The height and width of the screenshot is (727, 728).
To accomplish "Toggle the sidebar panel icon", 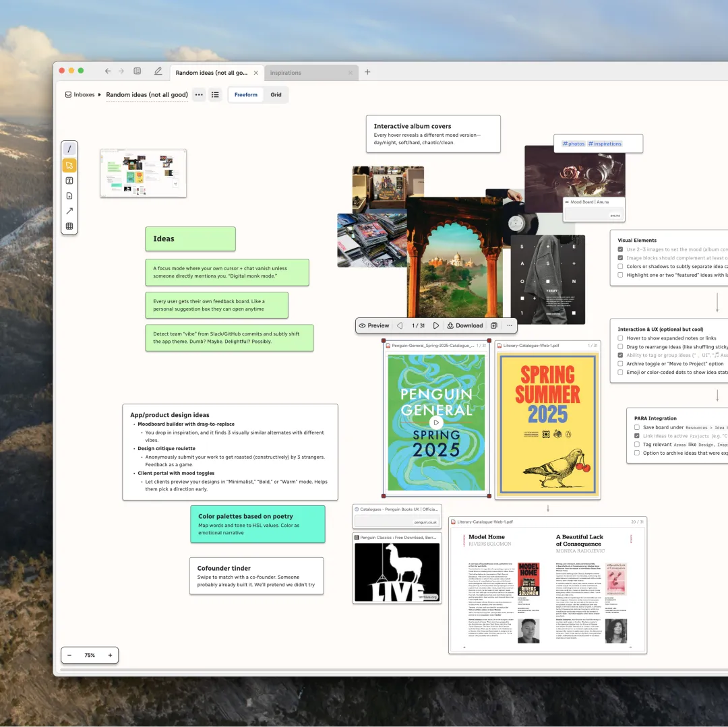I will (138, 71).
